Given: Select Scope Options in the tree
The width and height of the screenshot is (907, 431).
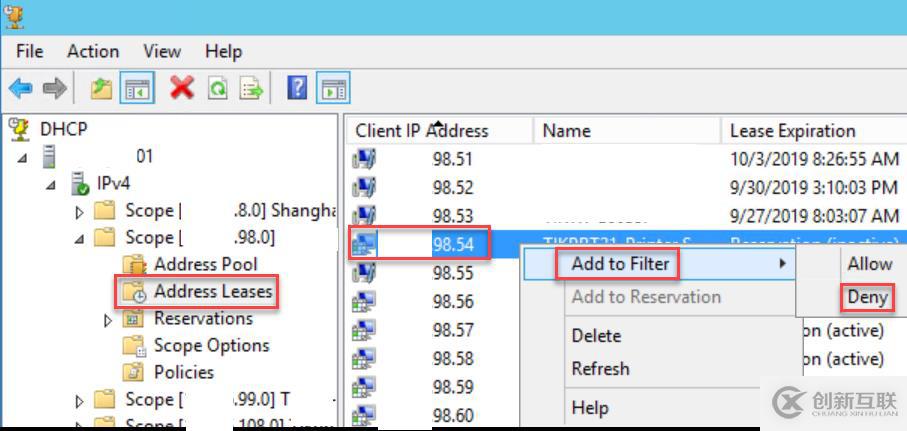Looking at the screenshot, I should tap(212, 345).
